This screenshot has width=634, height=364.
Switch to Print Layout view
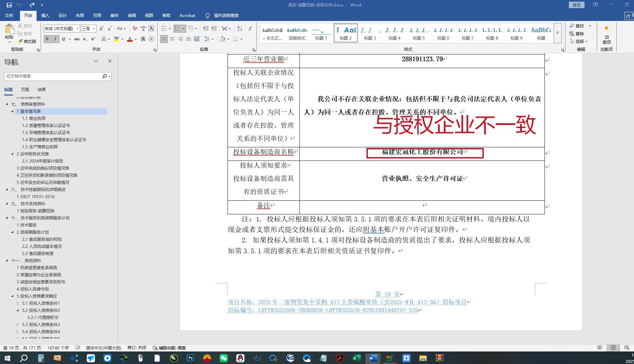click(x=613, y=348)
